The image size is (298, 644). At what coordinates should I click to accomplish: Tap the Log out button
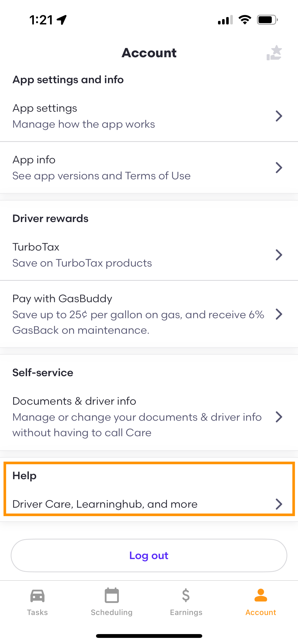coord(149,555)
